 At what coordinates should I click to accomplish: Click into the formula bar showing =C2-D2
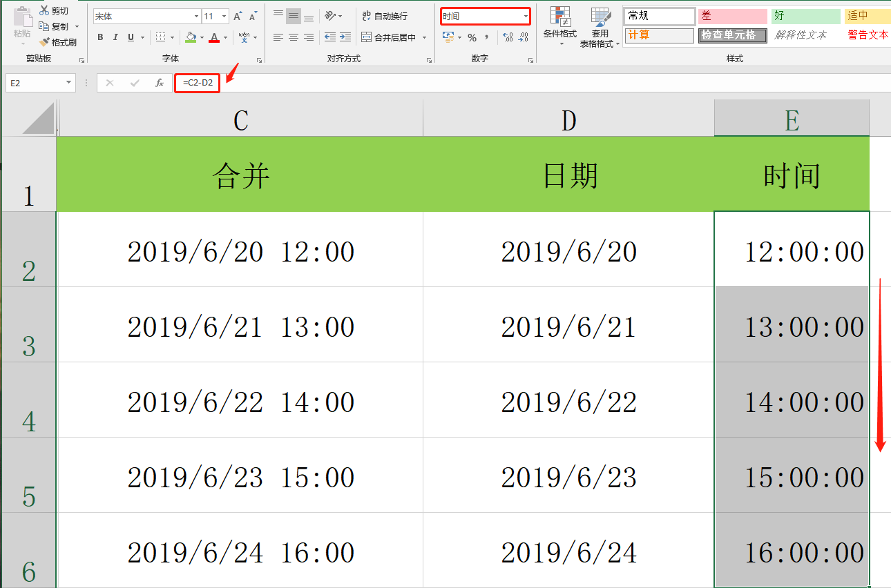click(532, 83)
